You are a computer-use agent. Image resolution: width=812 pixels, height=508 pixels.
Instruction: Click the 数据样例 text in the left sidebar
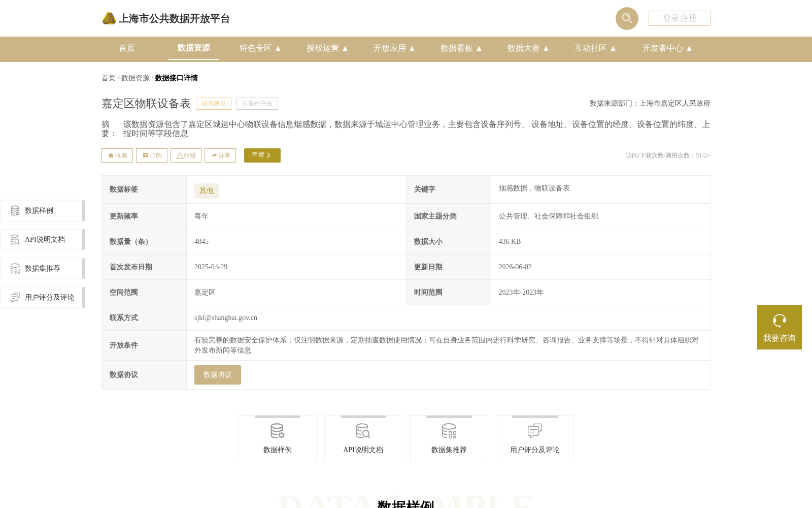click(x=39, y=211)
